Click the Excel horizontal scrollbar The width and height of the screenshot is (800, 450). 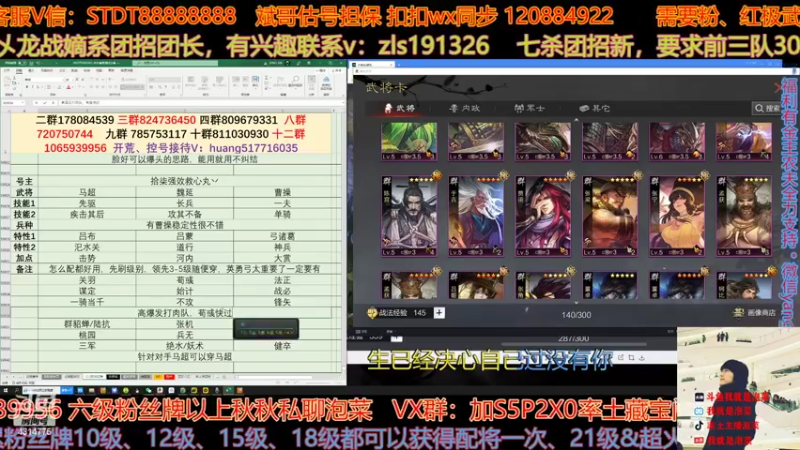275,377
